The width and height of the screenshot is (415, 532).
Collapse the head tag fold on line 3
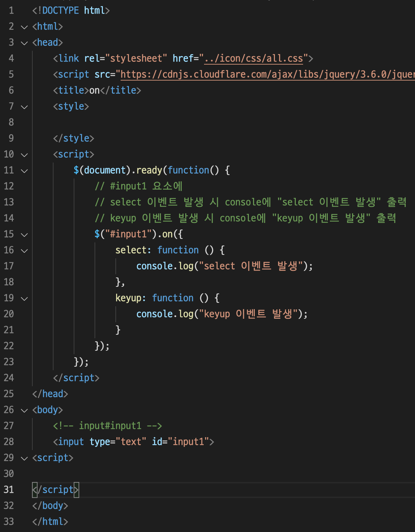click(24, 43)
